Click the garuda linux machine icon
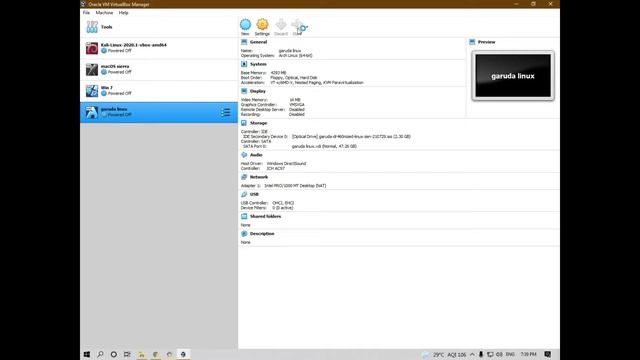The height and width of the screenshot is (360, 640). [x=92, y=112]
